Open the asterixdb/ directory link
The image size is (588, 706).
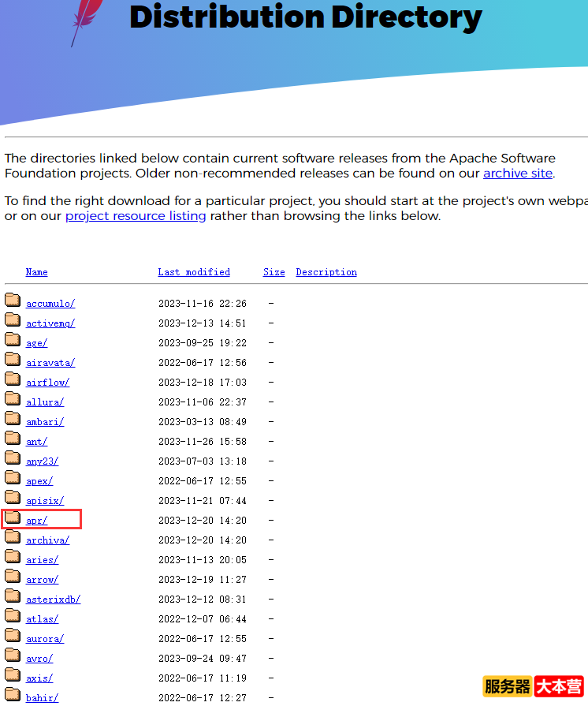coord(53,600)
